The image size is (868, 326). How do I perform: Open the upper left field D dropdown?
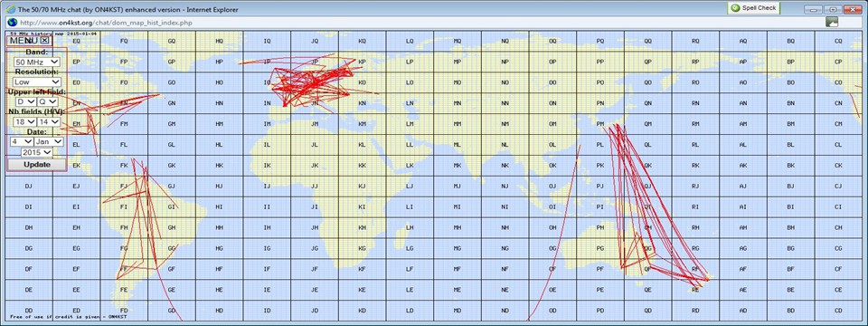[x=25, y=101]
